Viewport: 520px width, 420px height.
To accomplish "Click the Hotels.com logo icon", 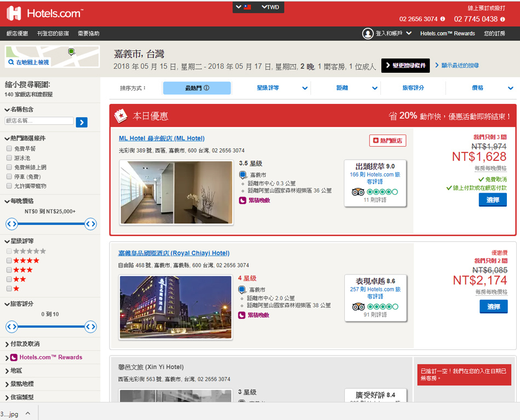I will 14,13.
